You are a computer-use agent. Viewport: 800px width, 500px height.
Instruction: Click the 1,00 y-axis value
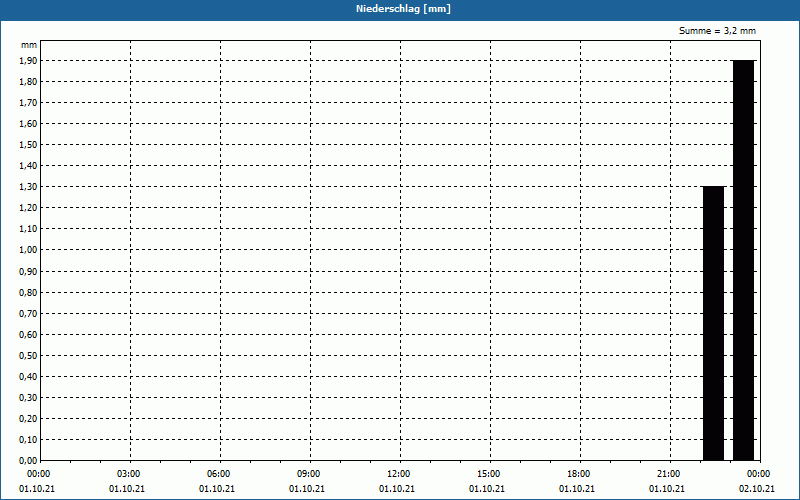point(28,250)
